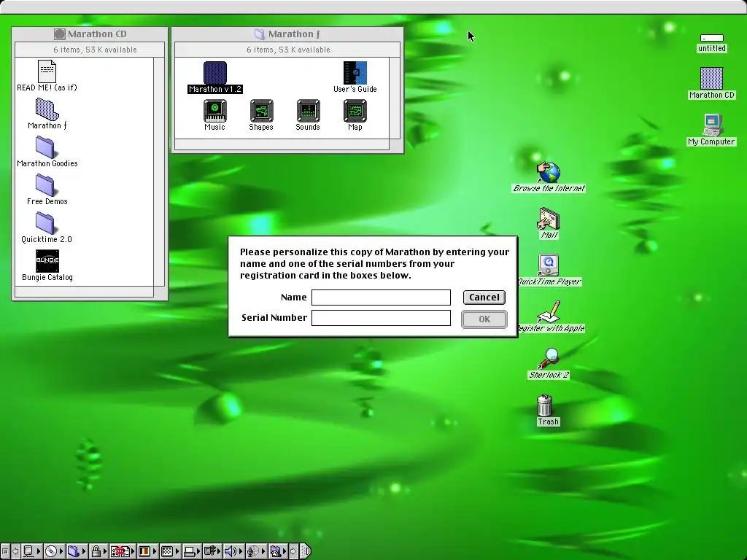Focus the Name input field

381,297
